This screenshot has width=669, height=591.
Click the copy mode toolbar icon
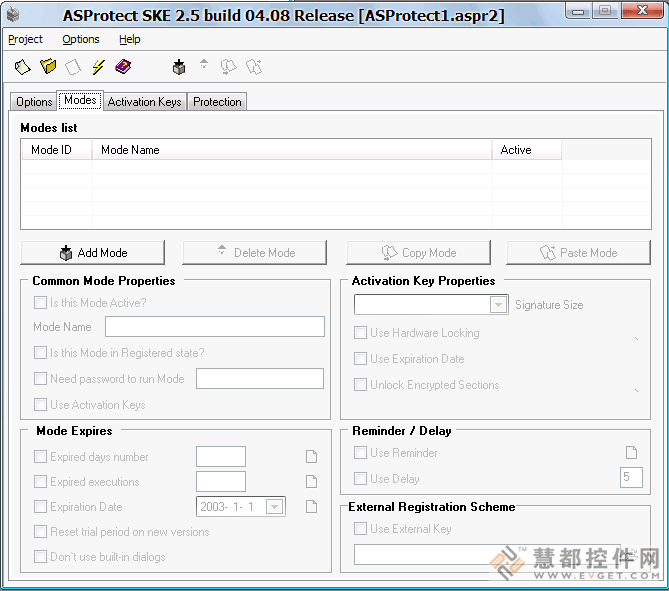[x=229, y=67]
